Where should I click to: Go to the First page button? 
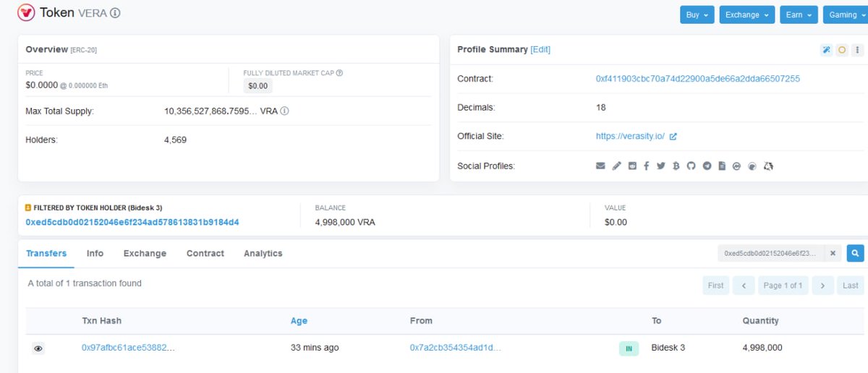pos(716,286)
